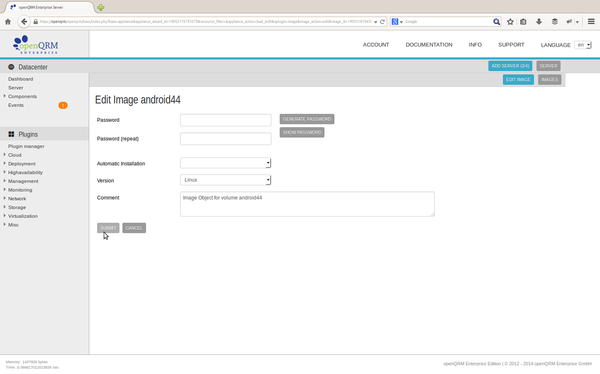Expand the Highavailability plugins item

(5, 172)
